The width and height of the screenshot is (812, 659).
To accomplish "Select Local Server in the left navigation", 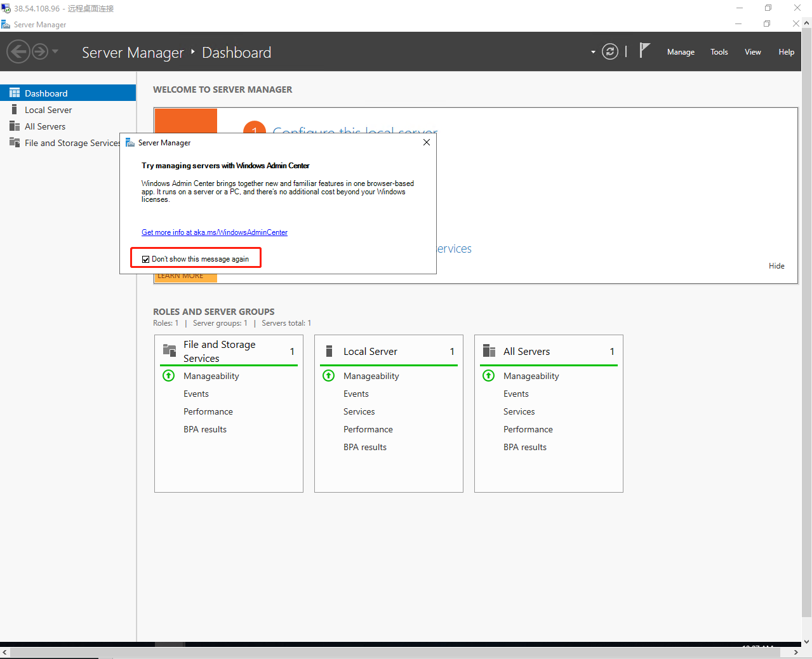I will pos(68,109).
